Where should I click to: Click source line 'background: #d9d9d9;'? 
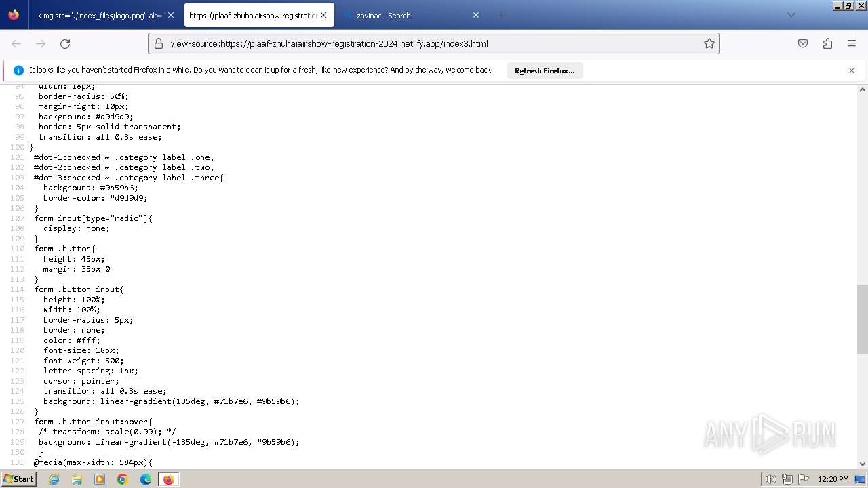(86, 117)
